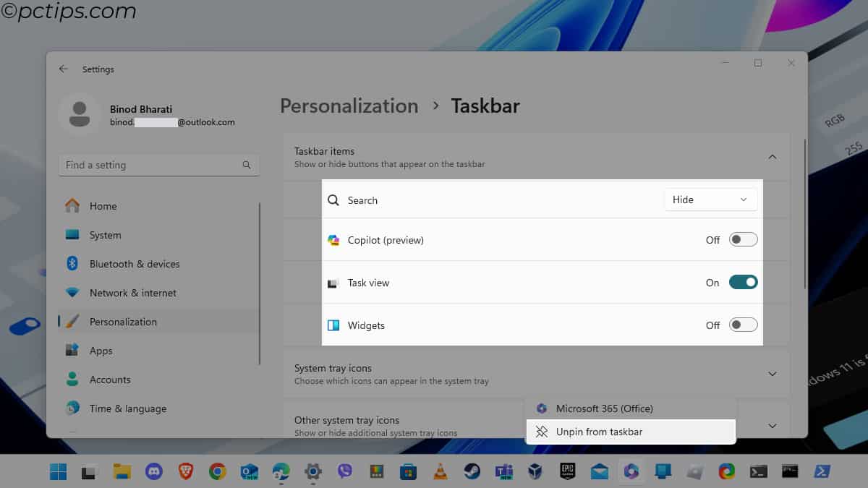868x488 pixels.
Task: Click the Windows Start button
Action: tap(58, 472)
